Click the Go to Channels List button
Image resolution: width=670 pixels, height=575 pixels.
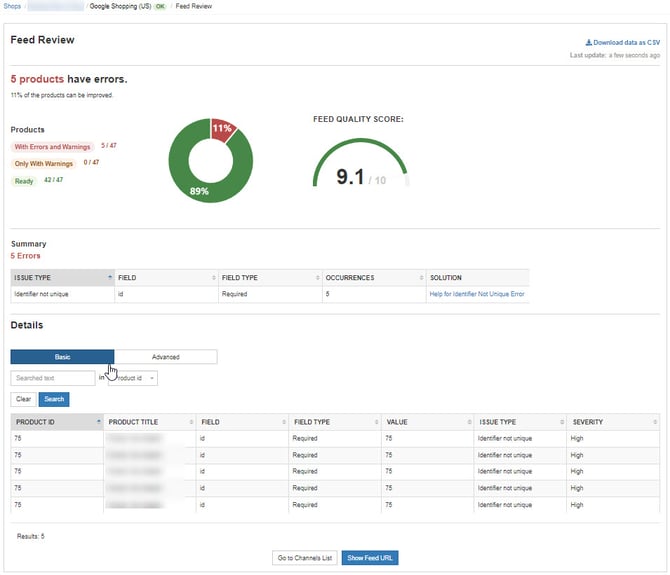pyautogui.click(x=305, y=557)
